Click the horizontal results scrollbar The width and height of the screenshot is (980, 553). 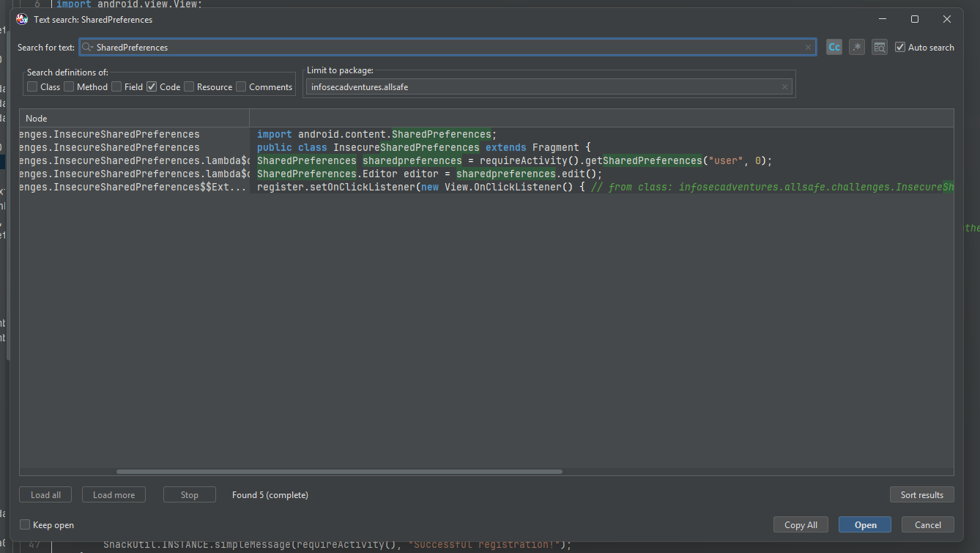pos(339,472)
